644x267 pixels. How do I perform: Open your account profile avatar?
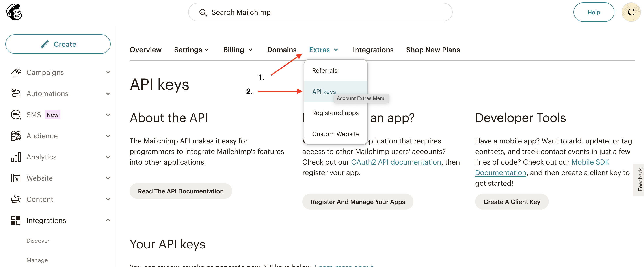tap(631, 12)
